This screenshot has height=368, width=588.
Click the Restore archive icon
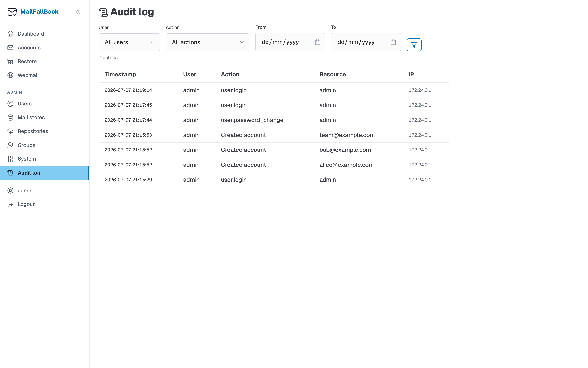coord(10,61)
